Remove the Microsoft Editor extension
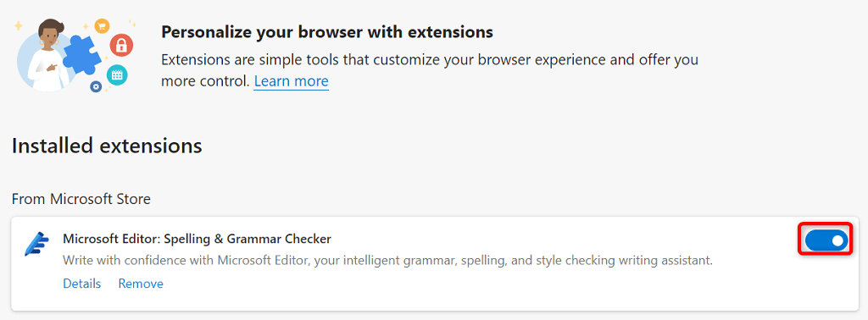This screenshot has width=868, height=320. 141,284
